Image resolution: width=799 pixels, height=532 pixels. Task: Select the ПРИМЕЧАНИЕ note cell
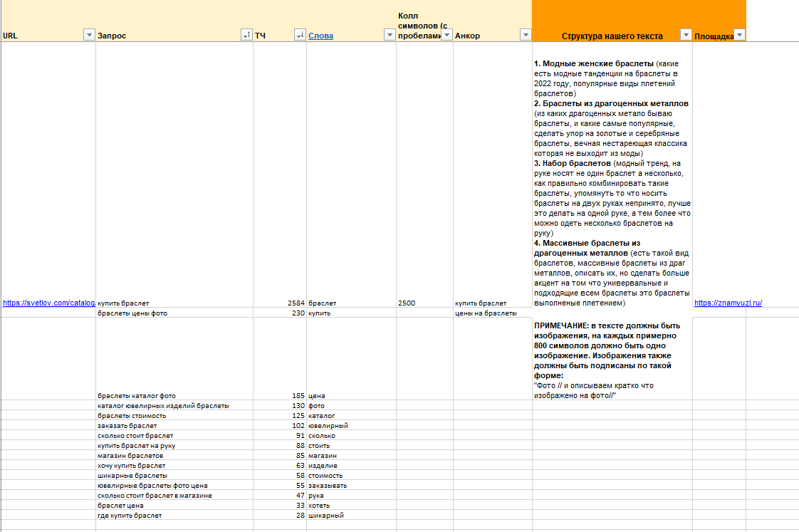[x=612, y=359]
